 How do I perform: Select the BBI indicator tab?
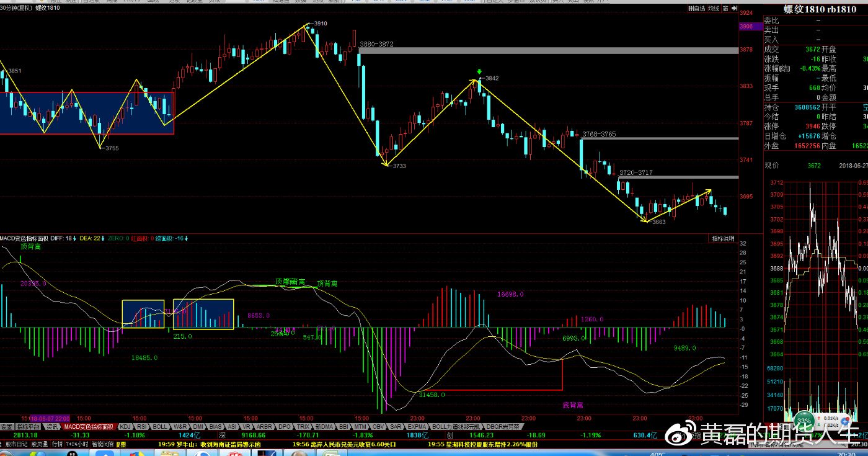343,427
